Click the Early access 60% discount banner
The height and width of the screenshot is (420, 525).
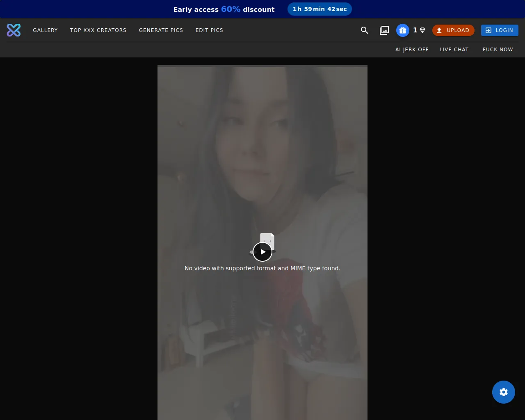(x=224, y=9)
